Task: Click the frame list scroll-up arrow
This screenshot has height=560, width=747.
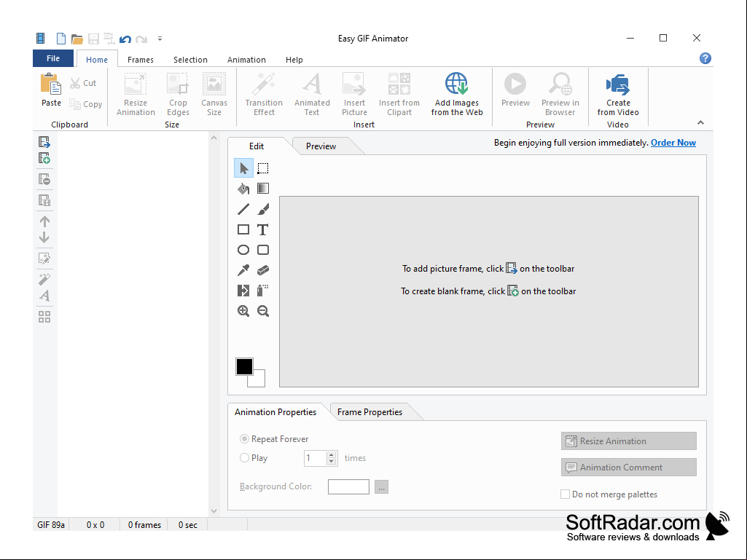Action: [214, 138]
